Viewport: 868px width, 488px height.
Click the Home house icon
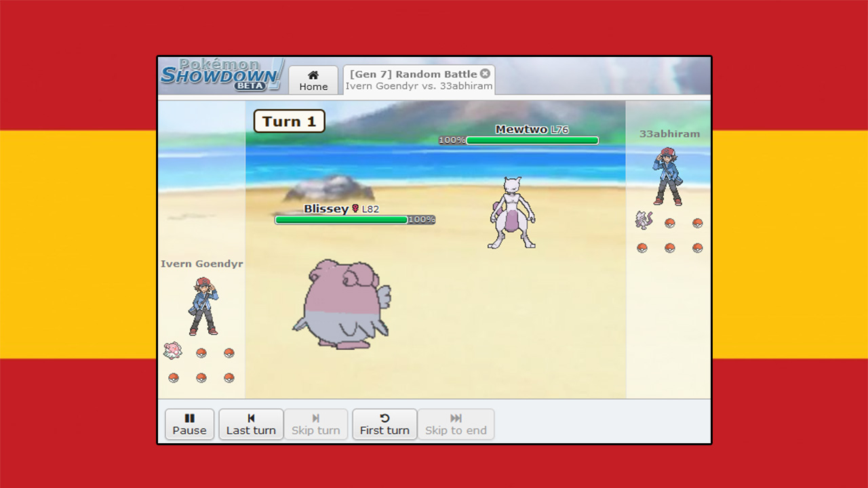point(313,73)
